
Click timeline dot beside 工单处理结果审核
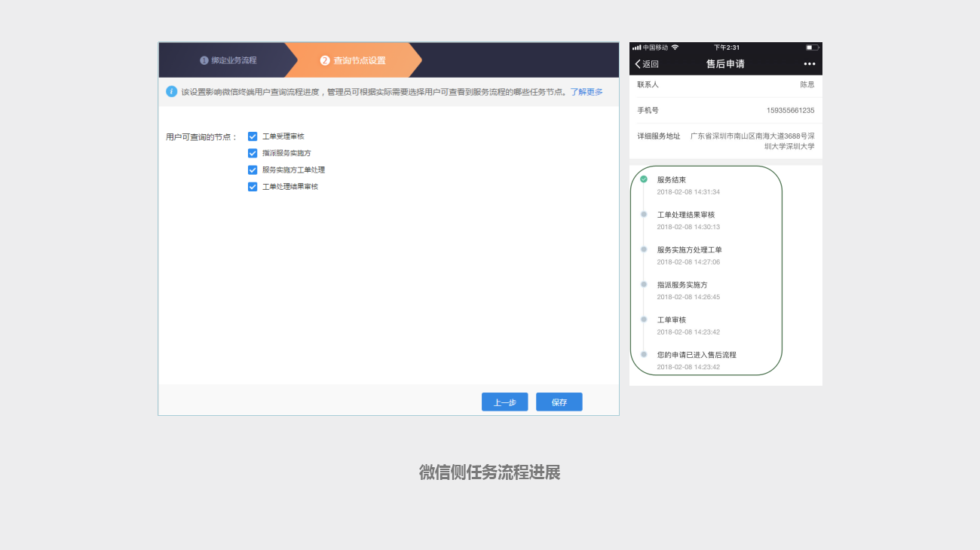click(644, 214)
